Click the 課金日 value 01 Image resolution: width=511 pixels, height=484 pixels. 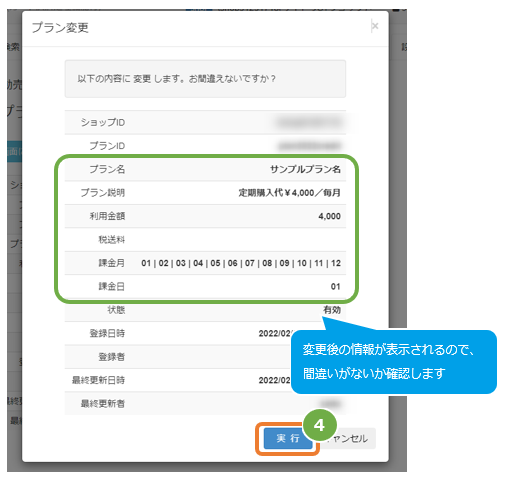click(x=336, y=287)
